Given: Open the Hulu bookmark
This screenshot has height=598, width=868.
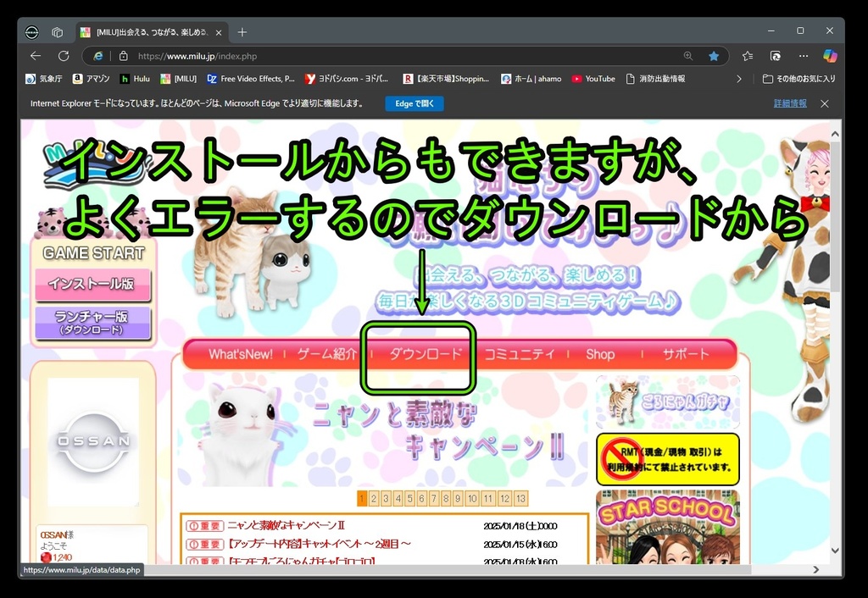Looking at the screenshot, I should (x=135, y=79).
